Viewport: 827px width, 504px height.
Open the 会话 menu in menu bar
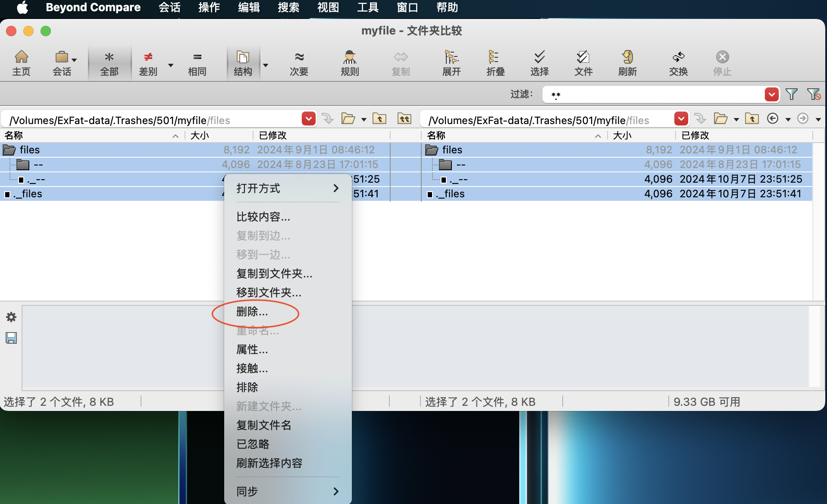(x=169, y=7)
